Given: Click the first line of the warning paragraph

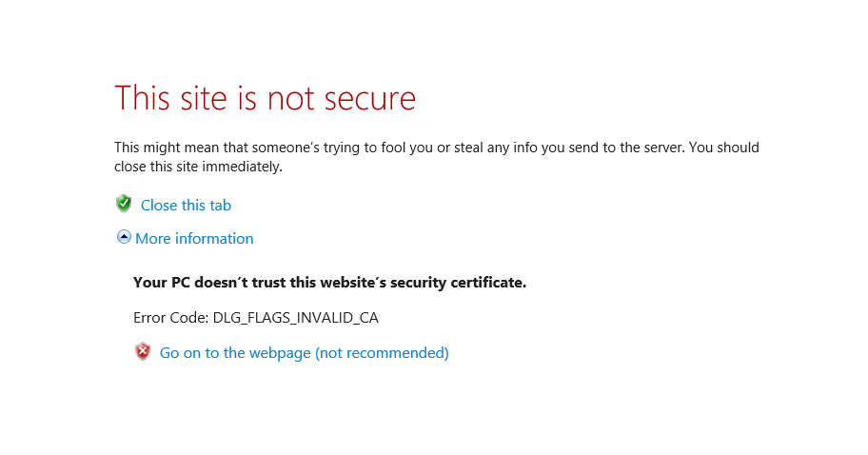Looking at the screenshot, I should 436,148.
